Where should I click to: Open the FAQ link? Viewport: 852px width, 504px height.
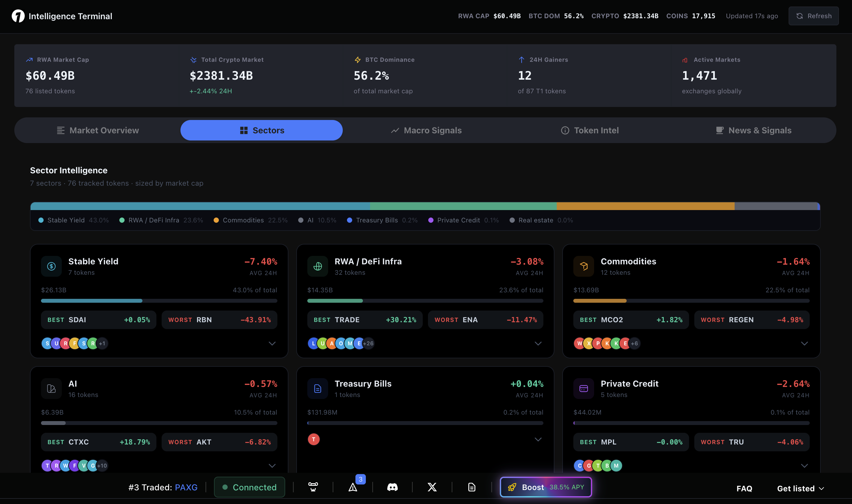click(744, 488)
